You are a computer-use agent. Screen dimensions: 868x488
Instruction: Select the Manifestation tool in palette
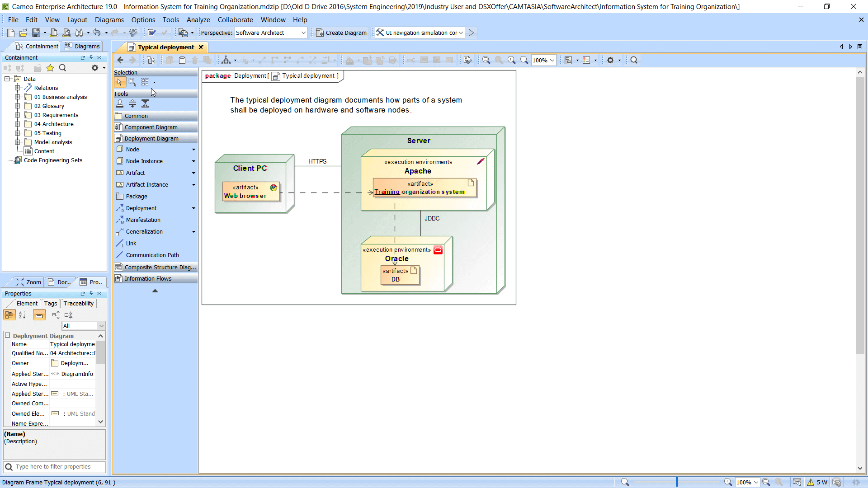pos(143,220)
